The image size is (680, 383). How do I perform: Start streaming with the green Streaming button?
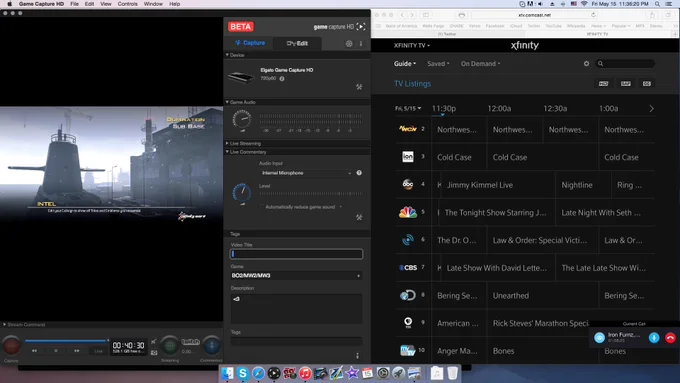point(170,345)
